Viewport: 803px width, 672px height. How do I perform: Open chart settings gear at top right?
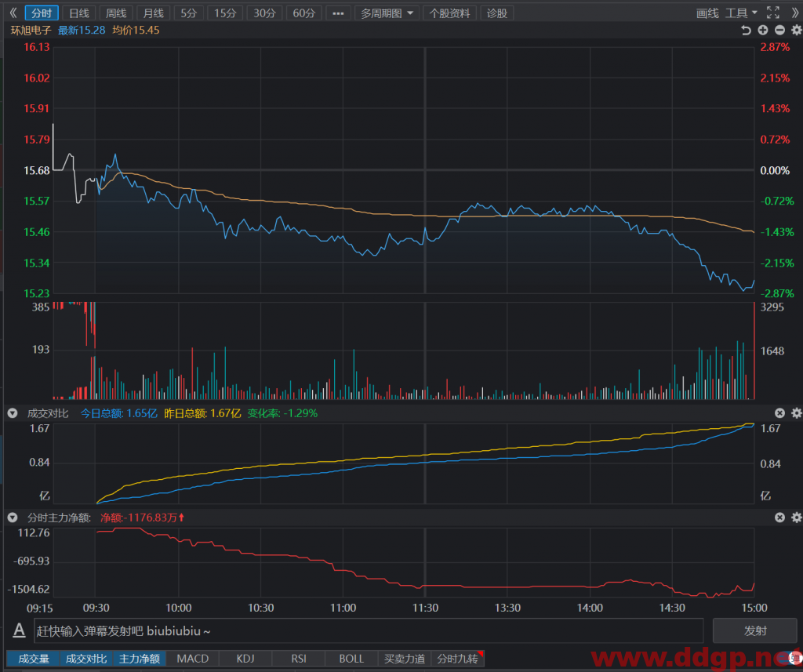797,31
